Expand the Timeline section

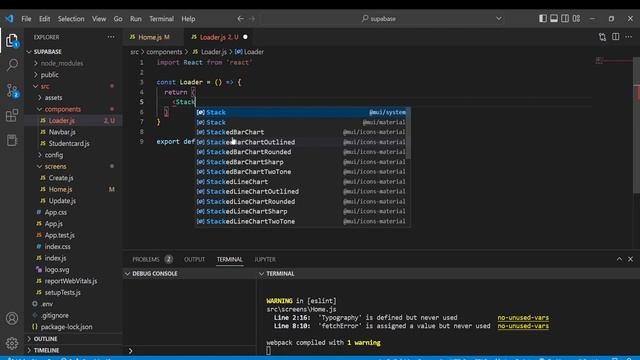point(73,350)
